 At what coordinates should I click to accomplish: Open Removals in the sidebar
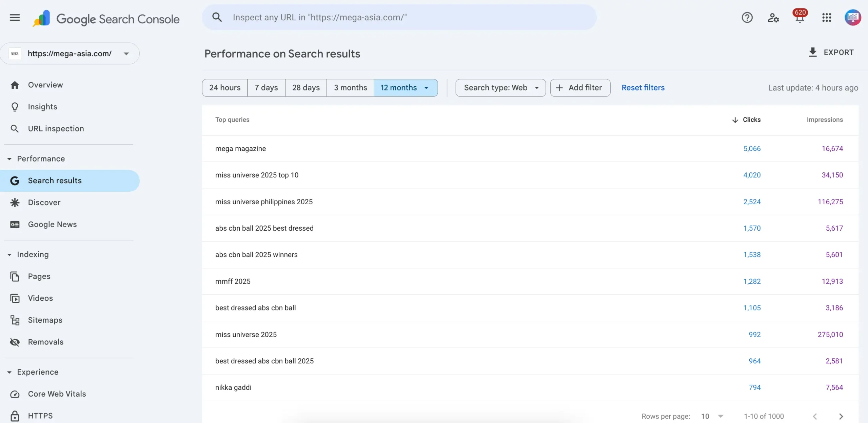click(46, 342)
